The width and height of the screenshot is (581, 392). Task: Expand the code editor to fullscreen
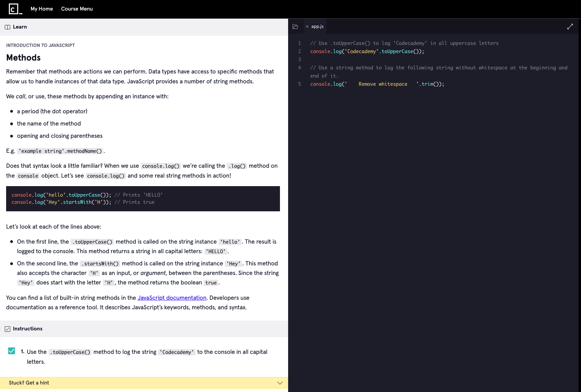(x=570, y=27)
